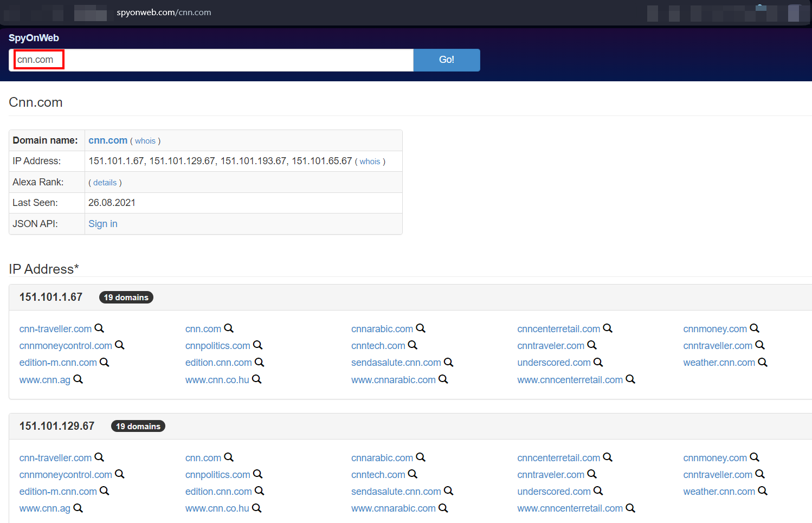
Task: Open www.cnnarabic.com link under 151.101.129.67
Action: (394, 508)
